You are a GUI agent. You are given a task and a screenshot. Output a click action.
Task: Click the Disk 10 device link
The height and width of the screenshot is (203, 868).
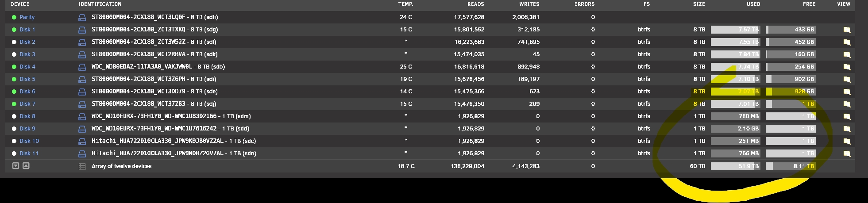pyautogui.click(x=29, y=141)
